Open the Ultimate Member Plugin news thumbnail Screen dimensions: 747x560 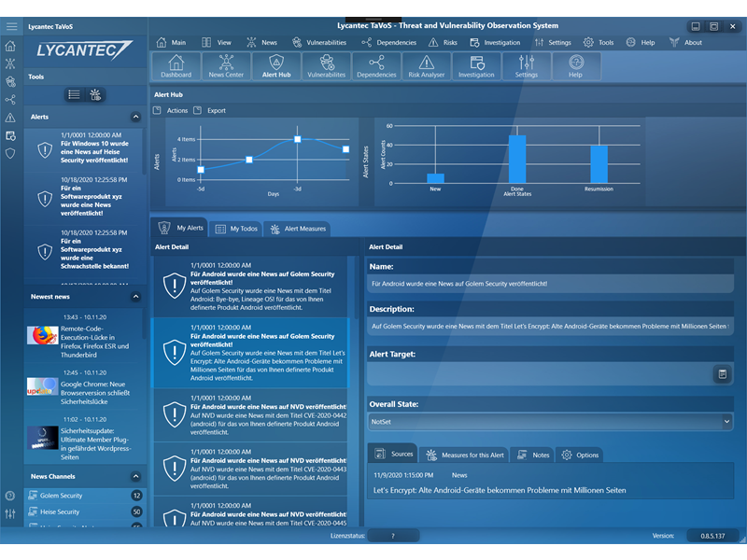coord(42,438)
